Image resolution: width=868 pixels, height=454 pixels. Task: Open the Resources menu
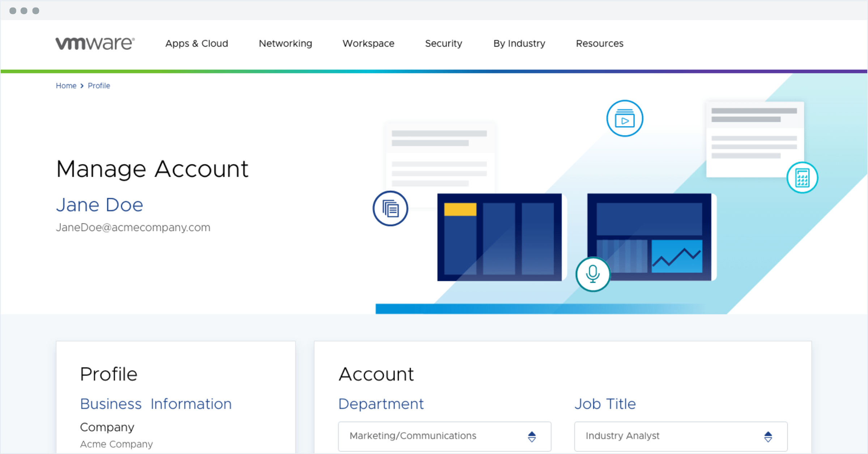(599, 43)
